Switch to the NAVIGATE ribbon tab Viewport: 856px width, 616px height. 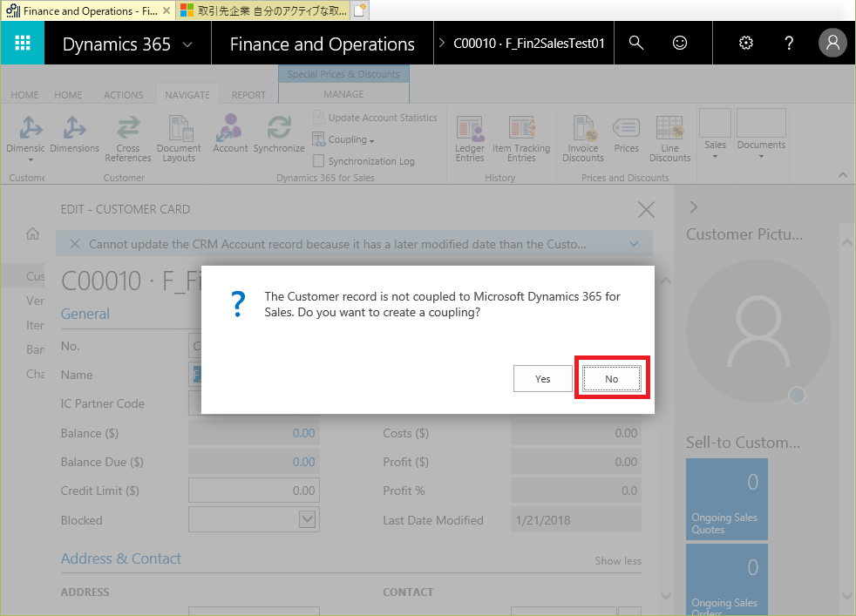tap(187, 95)
